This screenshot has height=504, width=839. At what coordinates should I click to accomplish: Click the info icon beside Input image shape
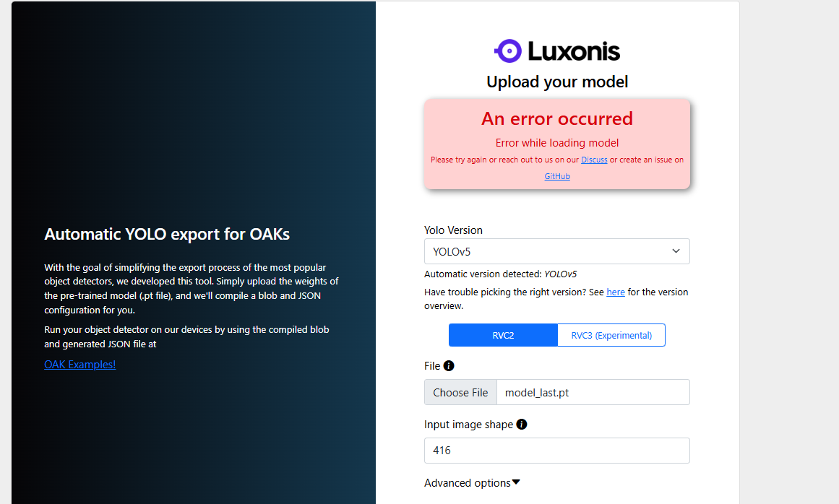[x=522, y=425]
